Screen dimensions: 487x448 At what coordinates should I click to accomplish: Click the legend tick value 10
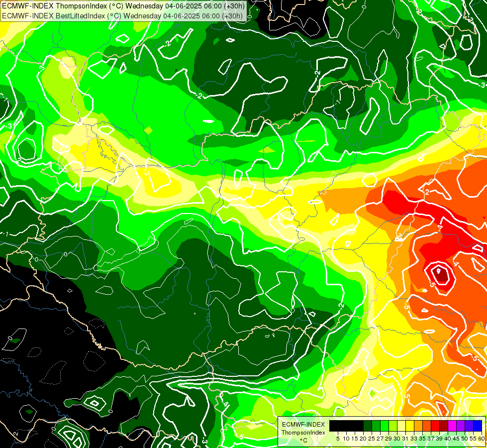(346, 439)
